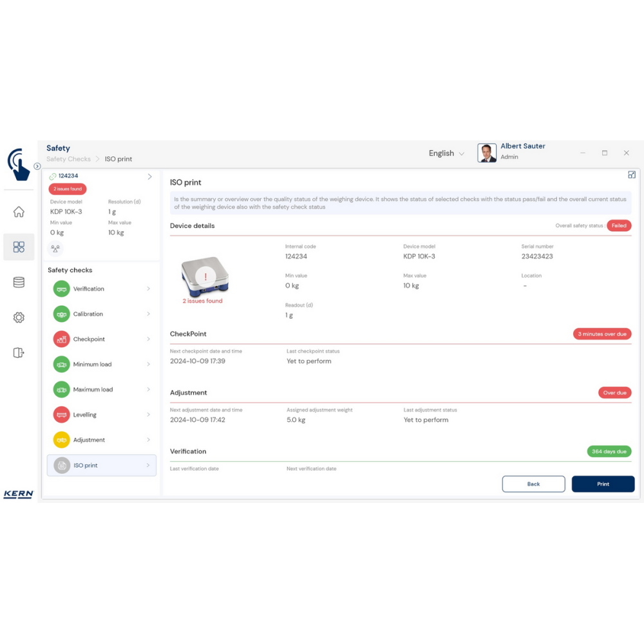Click Albert Sauter's profile picture
Screen dimensions: 644x644
tap(487, 153)
